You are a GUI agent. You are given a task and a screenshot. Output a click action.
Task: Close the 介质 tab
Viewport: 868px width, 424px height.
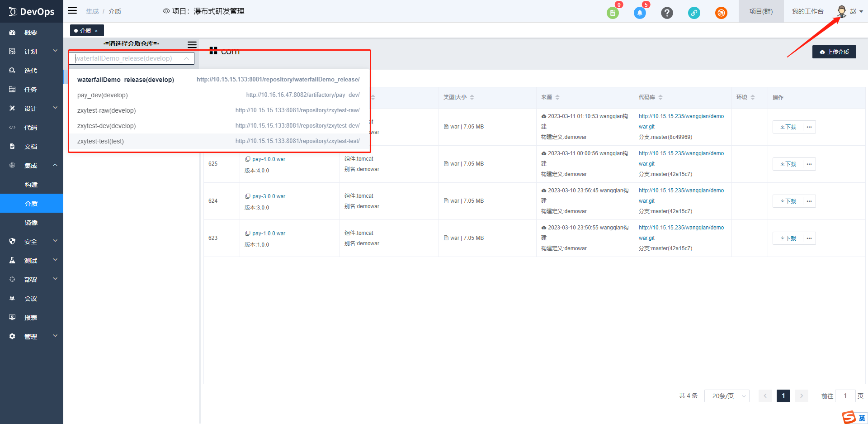[x=96, y=31]
